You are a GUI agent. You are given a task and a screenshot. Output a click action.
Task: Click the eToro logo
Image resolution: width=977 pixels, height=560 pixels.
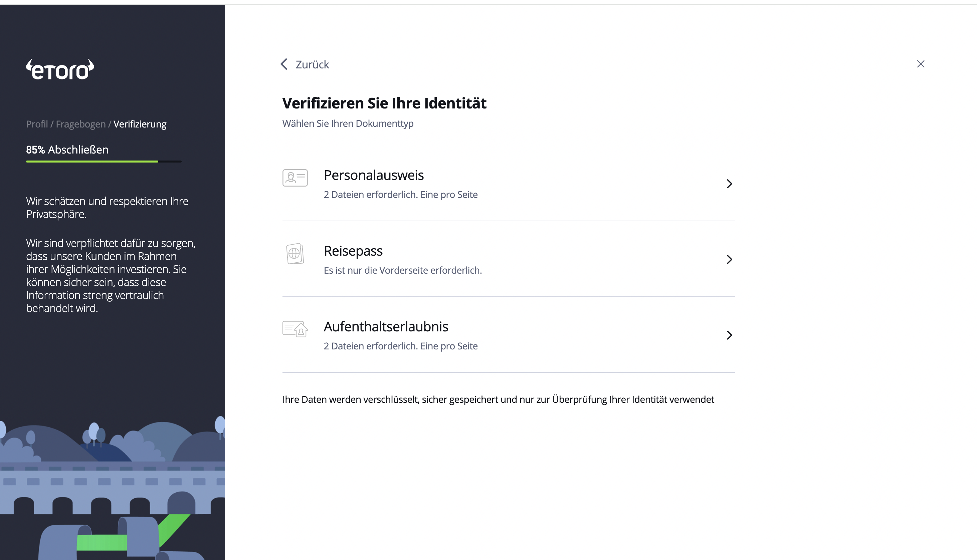(60, 70)
